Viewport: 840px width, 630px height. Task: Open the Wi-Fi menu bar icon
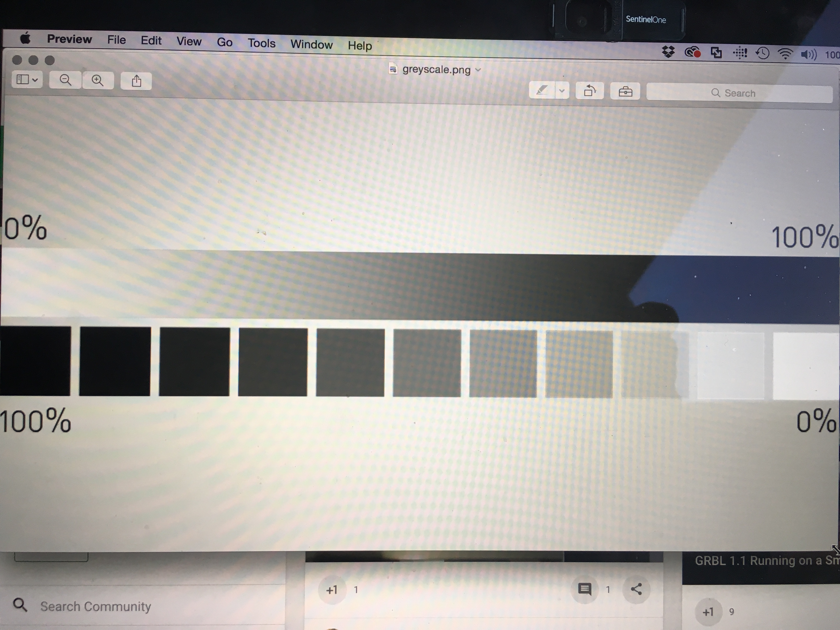[x=785, y=54]
